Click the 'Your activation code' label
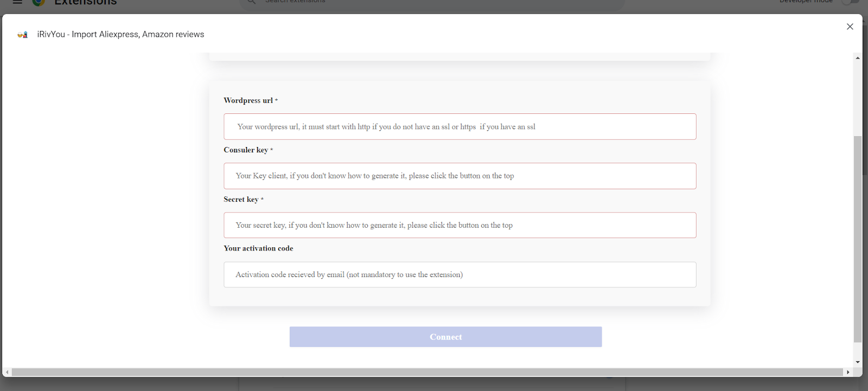Screen dimensions: 868x391 [258, 248]
